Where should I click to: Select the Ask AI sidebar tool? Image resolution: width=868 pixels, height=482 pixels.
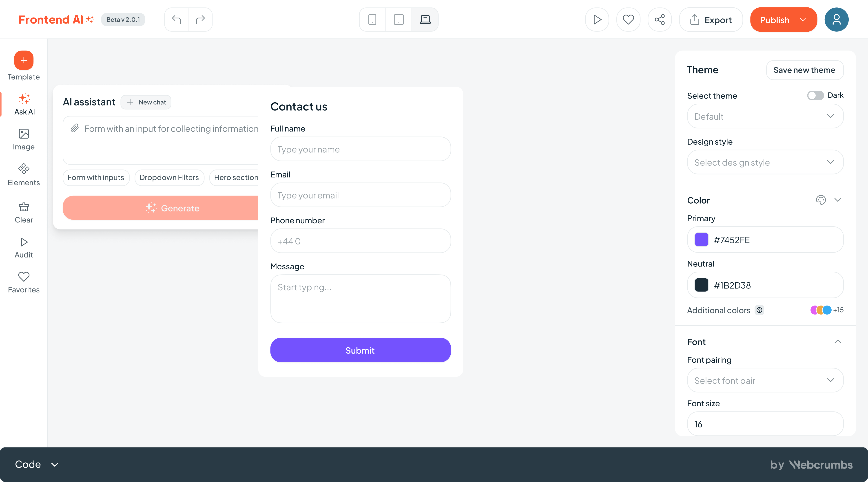tap(24, 104)
